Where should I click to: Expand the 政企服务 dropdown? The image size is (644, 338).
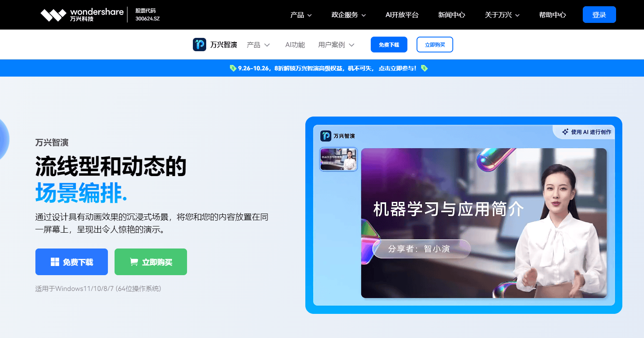click(345, 14)
